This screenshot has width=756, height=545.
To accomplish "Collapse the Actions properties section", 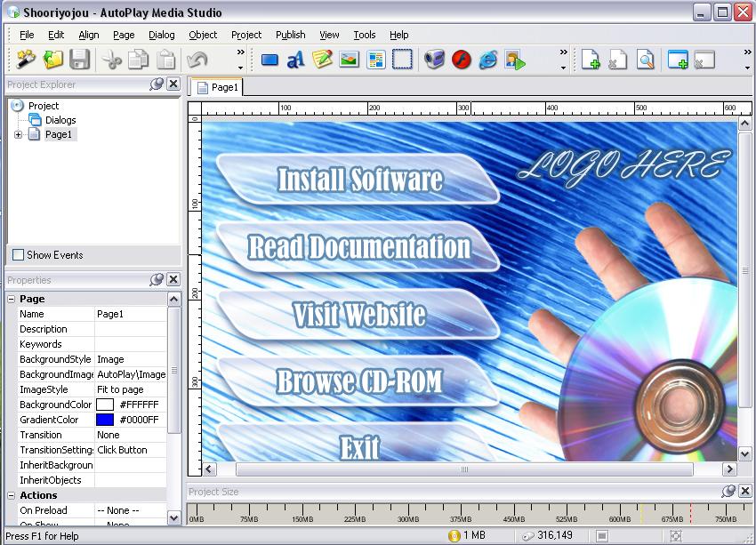I will point(12,495).
